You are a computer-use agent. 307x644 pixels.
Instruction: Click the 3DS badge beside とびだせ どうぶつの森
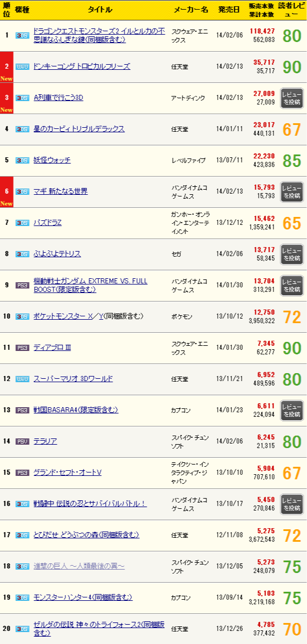click(22, 535)
